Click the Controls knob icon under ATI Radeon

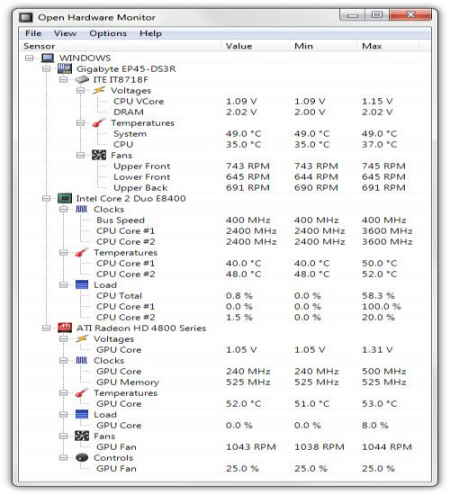pyautogui.click(x=82, y=458)
